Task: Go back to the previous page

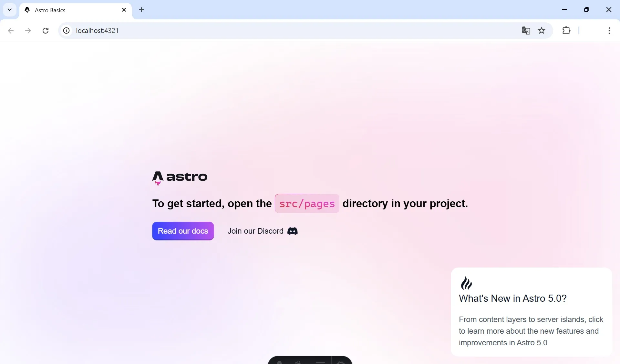Action: coord(11,31)
